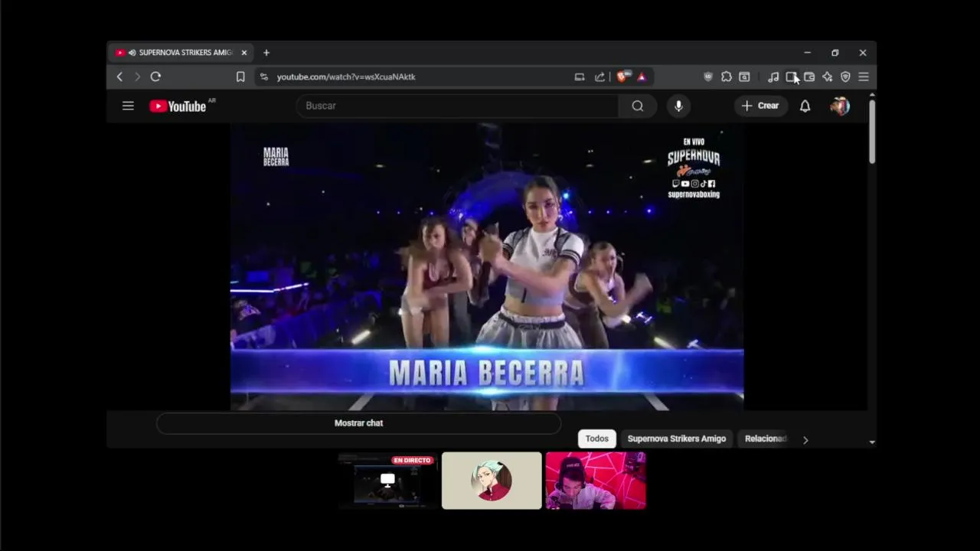This screenshot has width=980, height=551.
Task: Start voice search with microphone
Action: pos(678,106)
